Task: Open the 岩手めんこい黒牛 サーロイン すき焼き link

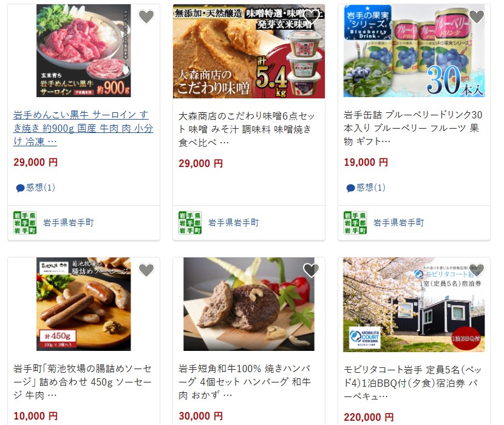Action: [83, 128]
